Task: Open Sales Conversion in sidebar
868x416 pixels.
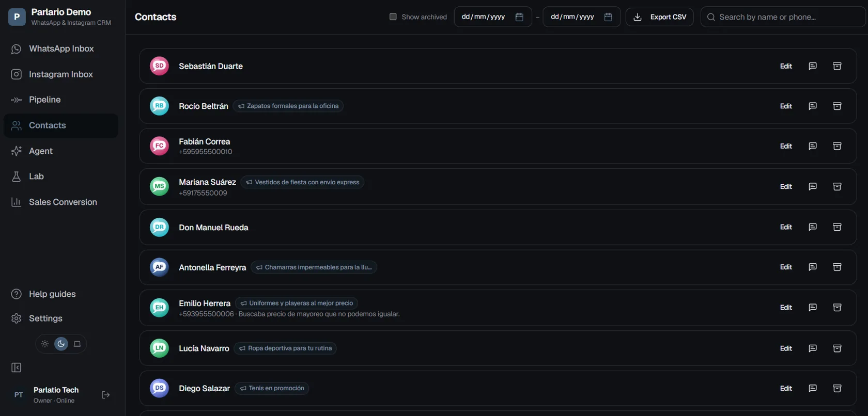Action: point(61,202)
